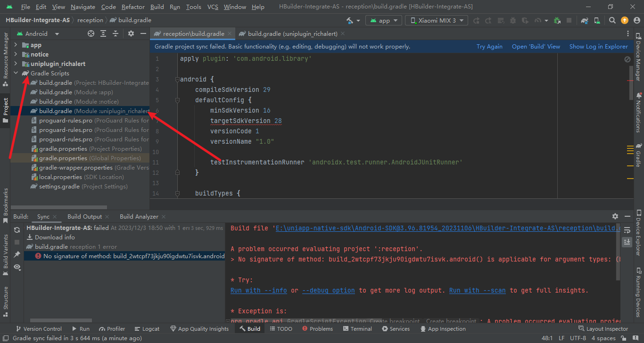Image resolution: width=644 pixels, height=343 pixels.
Task: Toggle the eye view options in Build panel
Action: pyautogui.click(x=17, y=267)
